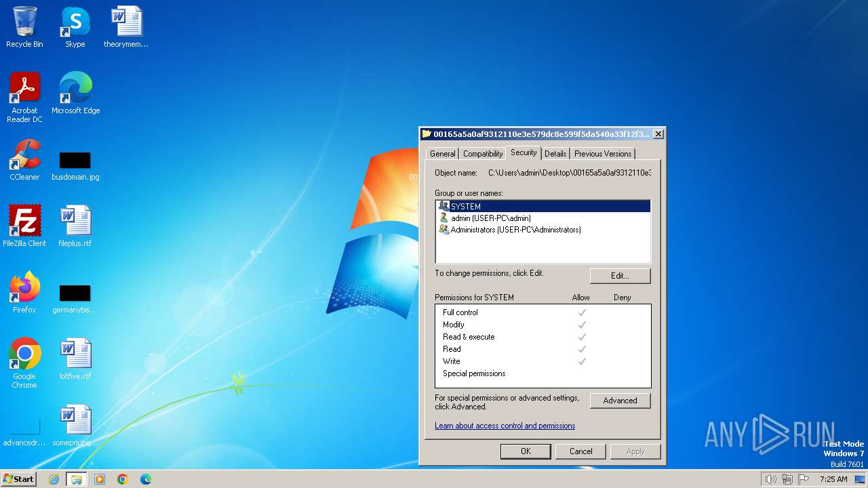Open Windows Media Player taskbar icon
Screen dimensions: 868x488
[x=100, y=479]
